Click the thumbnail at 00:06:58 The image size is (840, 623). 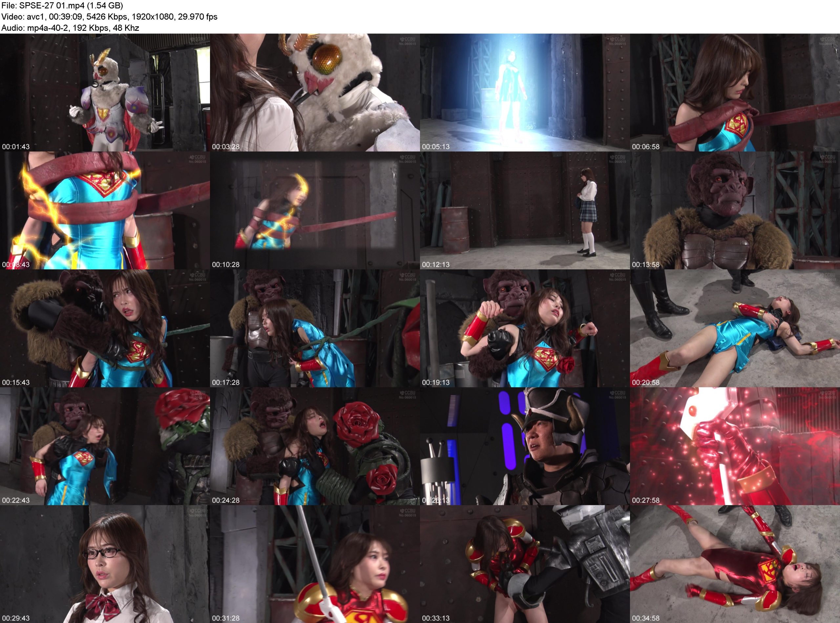(x=735, y=93)
